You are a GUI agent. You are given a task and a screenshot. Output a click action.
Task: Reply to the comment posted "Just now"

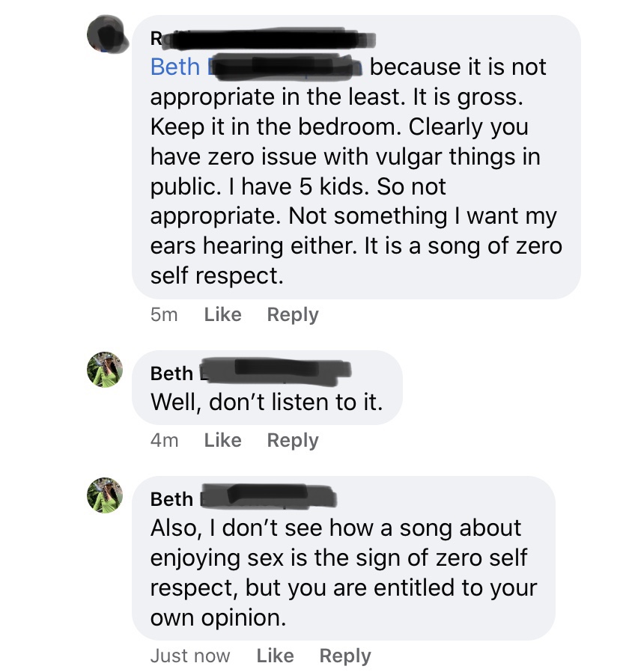point(345,656)
